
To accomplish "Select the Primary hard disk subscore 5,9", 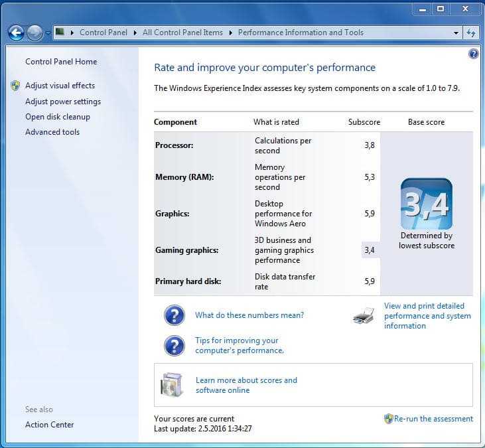I will [370, 281].
